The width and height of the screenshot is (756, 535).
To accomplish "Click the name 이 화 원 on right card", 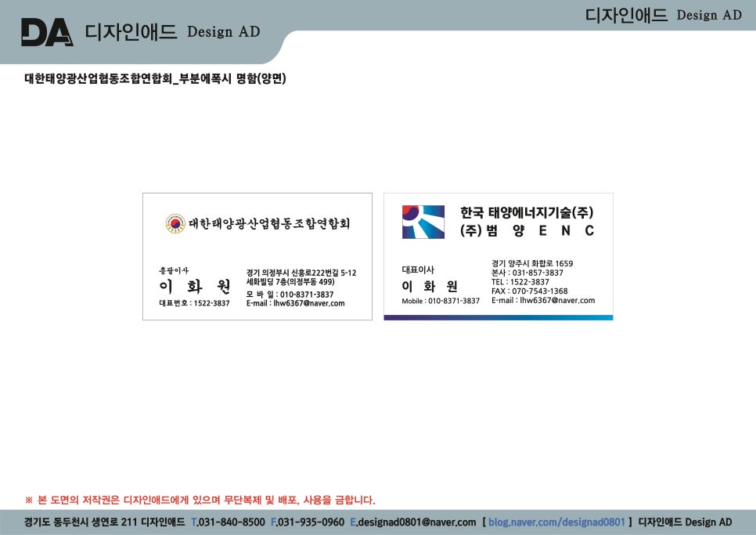I will 430,286.
